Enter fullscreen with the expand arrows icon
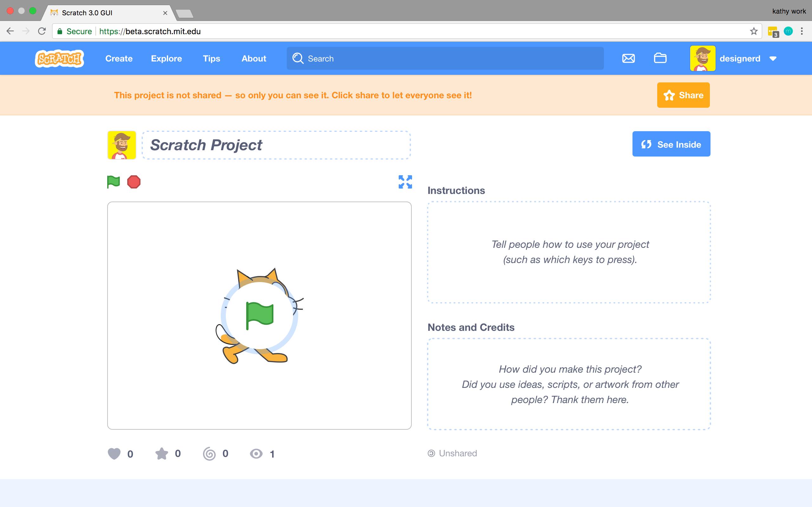This screenshot has height=507, width=812. click(x=405, y=182)
